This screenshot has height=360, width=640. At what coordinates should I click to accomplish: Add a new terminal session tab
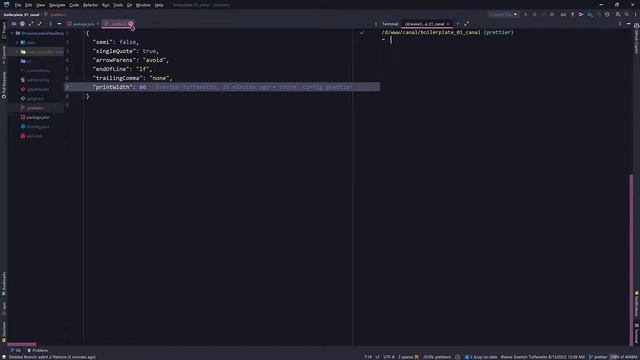458,24
